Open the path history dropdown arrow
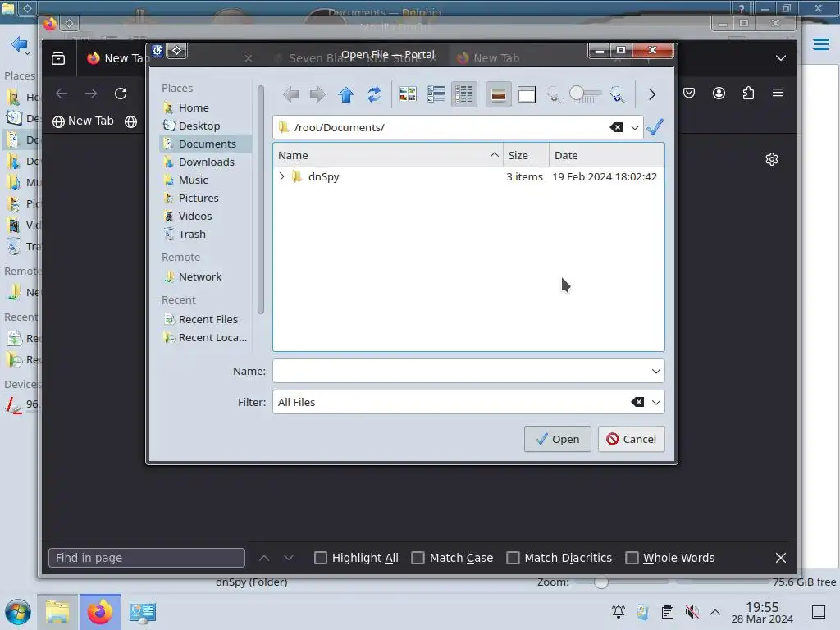The height and width of the screenshot is (630, 840). tap(635, 127)
